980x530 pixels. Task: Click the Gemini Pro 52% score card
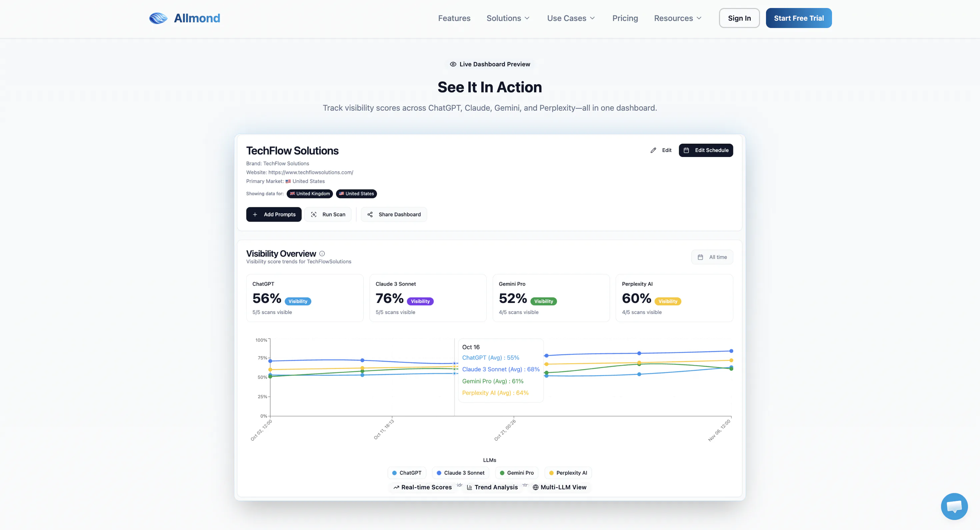point(551,298)
